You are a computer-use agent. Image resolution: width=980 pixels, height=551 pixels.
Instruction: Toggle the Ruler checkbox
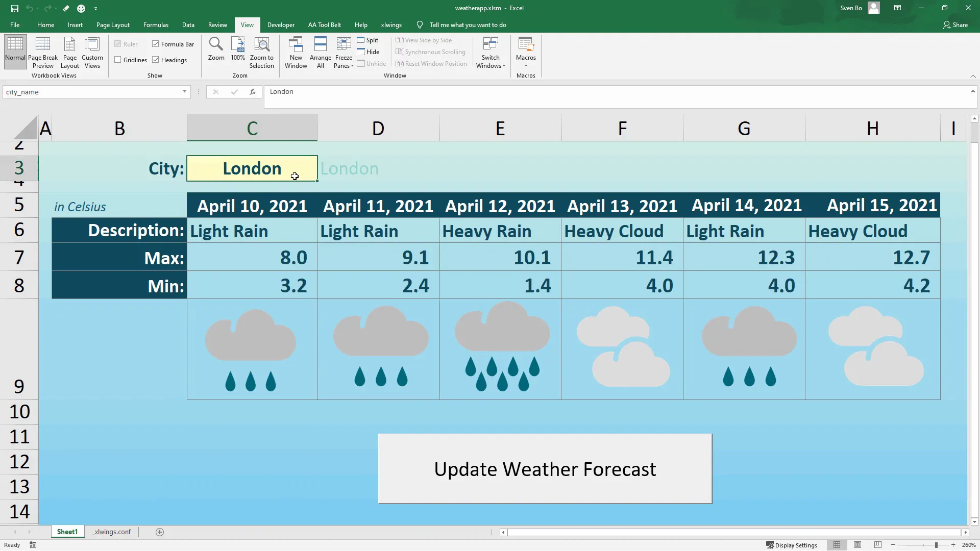tap(118, 44)
